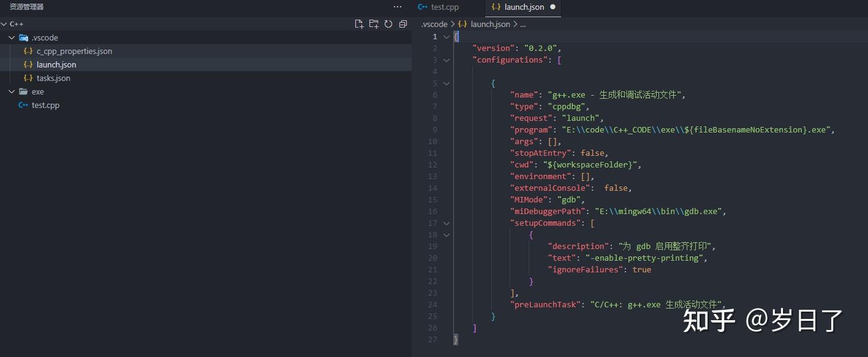Collapse the exe folder
The image size is (868, 357).
(11, 91)
